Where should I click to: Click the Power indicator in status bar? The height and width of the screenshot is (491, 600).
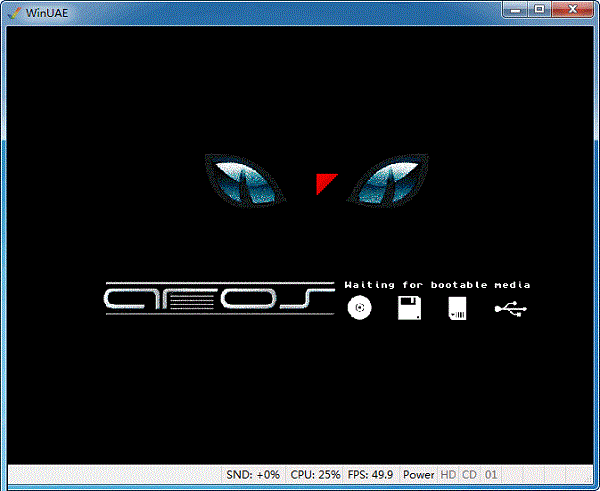(418, 475)
